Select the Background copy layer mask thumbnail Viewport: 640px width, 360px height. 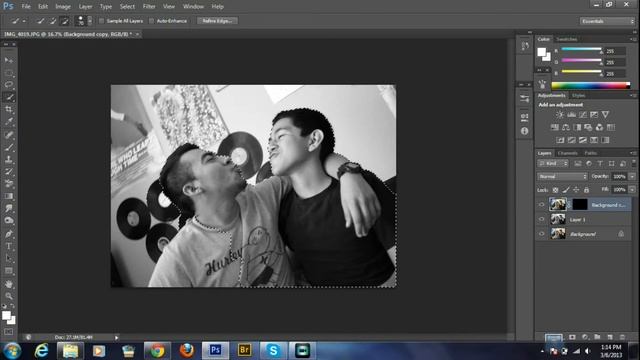coord(580,204)
